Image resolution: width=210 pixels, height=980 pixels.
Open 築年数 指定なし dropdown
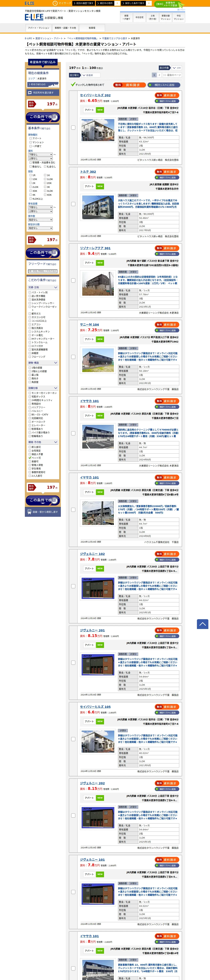(x=40, y=220)
